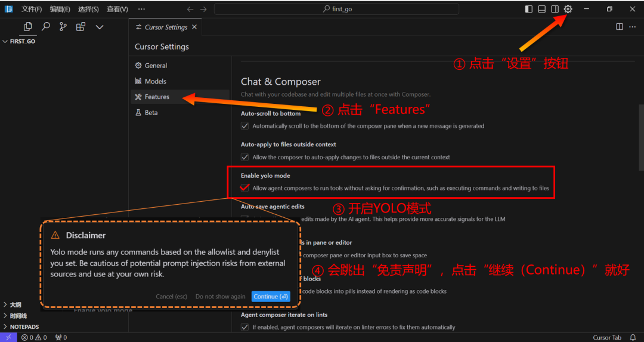Open forwarded ports status item

pos(61,337)
